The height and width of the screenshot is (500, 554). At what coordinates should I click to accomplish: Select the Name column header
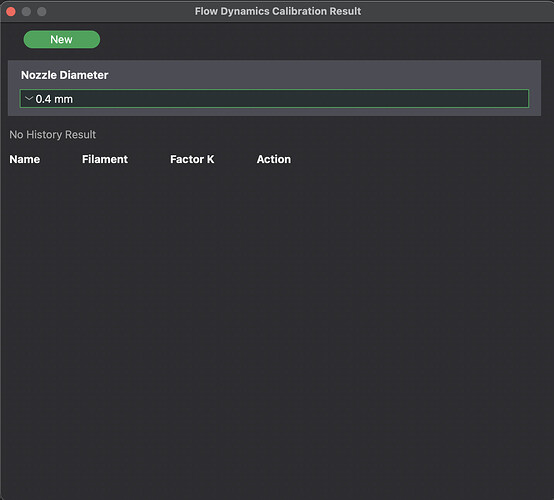click(x=25, y=159)
